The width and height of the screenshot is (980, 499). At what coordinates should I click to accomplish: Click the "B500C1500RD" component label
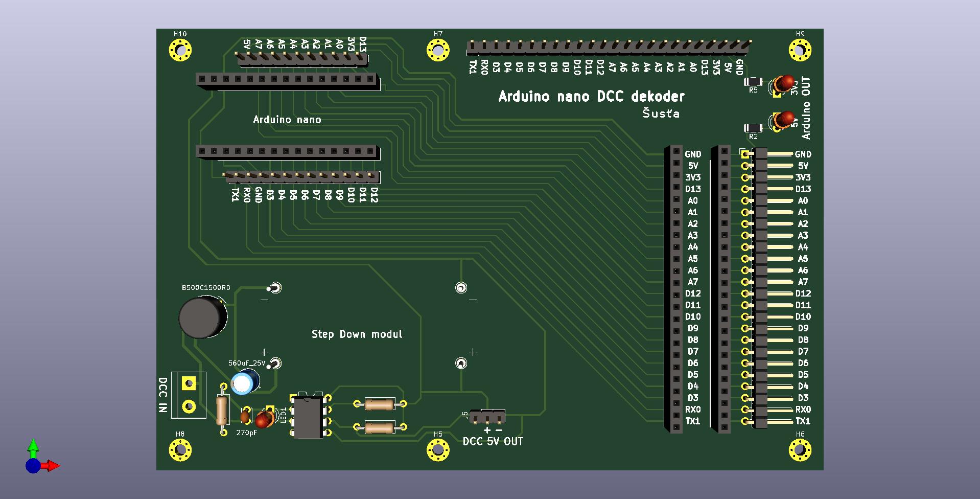tap(206, 288)
